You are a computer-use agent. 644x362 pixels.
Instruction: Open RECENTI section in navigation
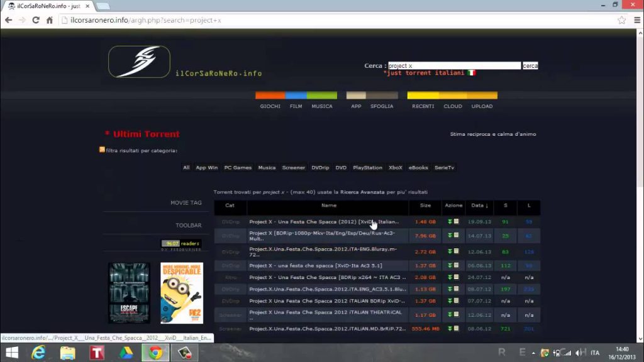(423, 106)
